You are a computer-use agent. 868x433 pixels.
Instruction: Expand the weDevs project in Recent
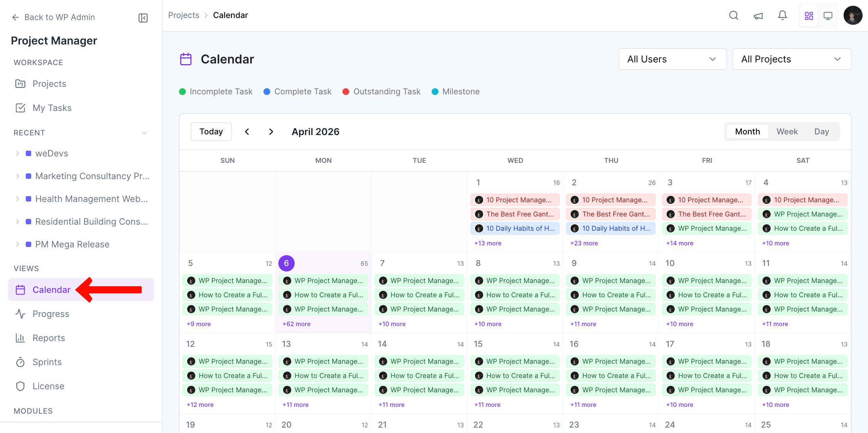point(18,153)
